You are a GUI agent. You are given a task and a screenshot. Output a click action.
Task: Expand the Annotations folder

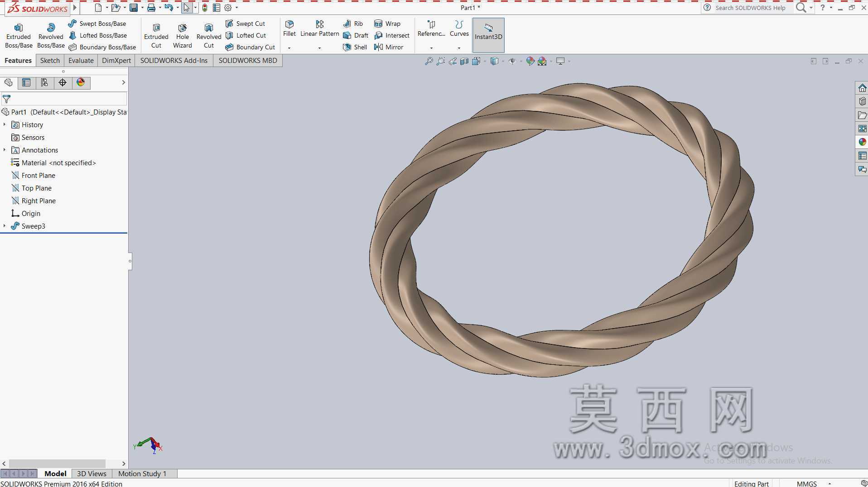pyautogui.click(x=5, y=150)
